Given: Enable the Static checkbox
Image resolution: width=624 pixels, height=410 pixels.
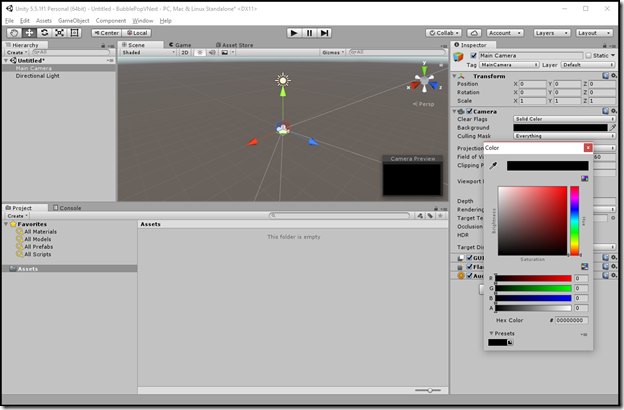Looking at the screenshot, I should (589, 55).
